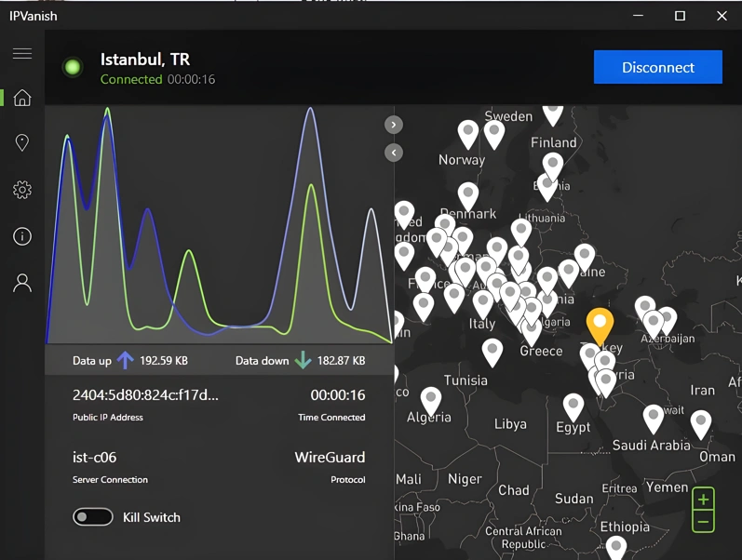This screenshot has height=560, width=742.
Task: Click the 182.87 KB data down value
Action: 341,360
